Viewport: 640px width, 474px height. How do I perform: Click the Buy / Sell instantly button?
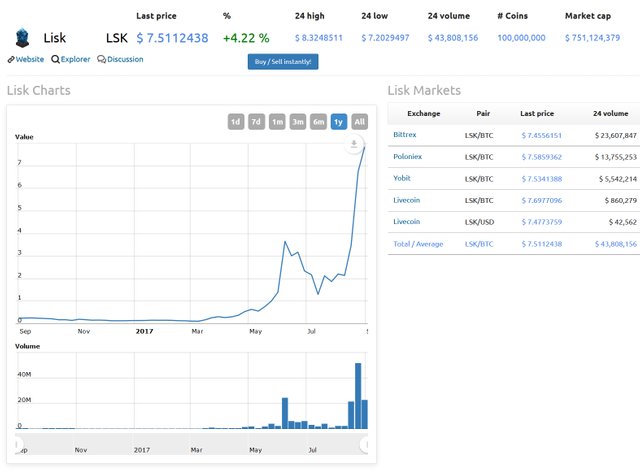[x=283, y=62]
